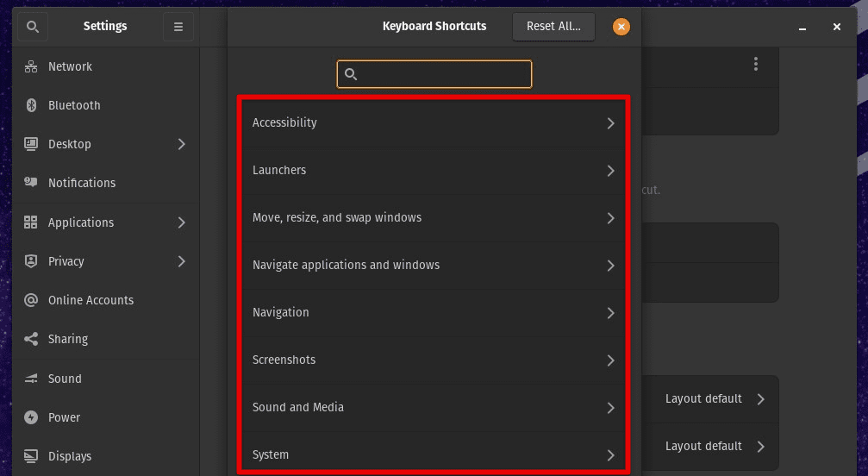The height and width of the screenshot is (476, 868).
Task: Expand the Privacy sidebar chevron
Action: (x=182, y=261)
